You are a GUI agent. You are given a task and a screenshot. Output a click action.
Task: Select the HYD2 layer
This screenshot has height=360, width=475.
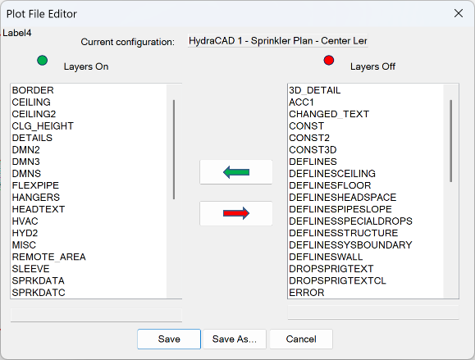tap(89, 233)
